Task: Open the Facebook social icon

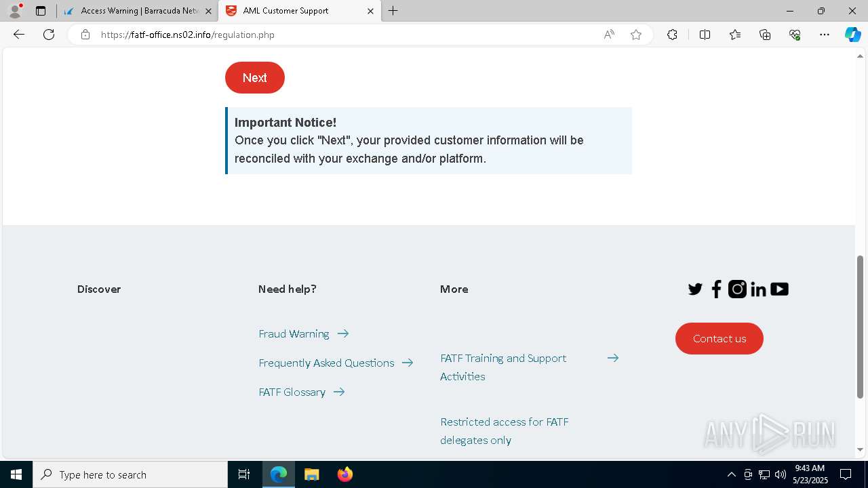Action: (x=716, y=289)
